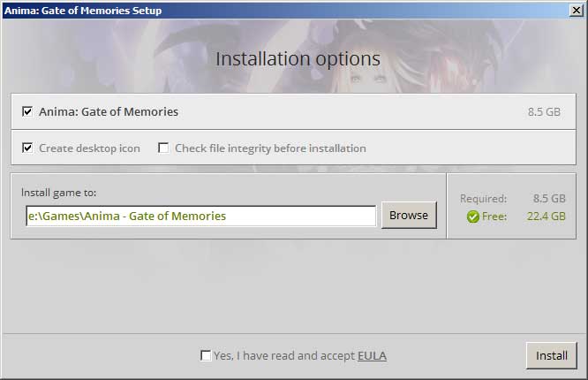Image resolution: width=588 pixels, height=380 pixels.
Task: Click the 'Required:' disk space label
Action: tap(483, 199)
